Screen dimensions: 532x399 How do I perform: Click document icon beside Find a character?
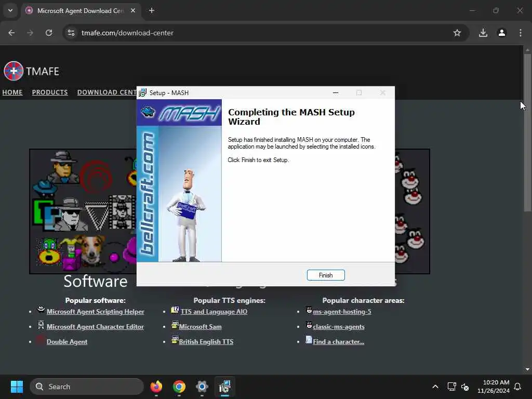click(x=309, y=340)
